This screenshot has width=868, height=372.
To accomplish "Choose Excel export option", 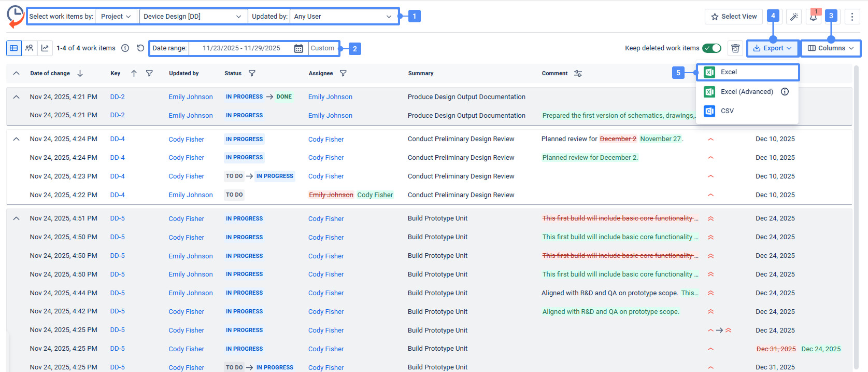I will (x=747, y=72).
